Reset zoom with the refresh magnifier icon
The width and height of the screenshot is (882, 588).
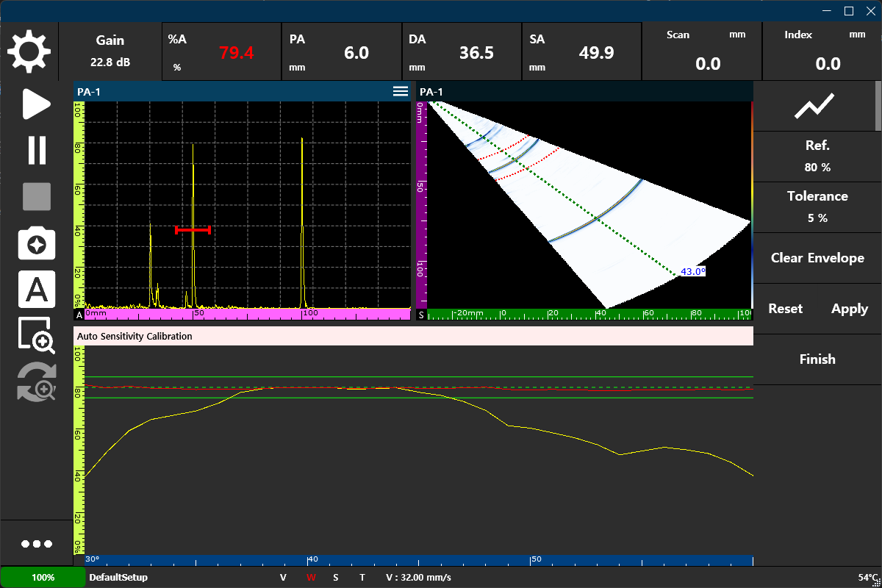point(37,381)
